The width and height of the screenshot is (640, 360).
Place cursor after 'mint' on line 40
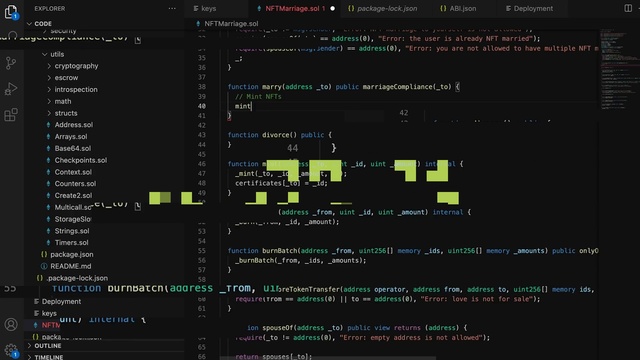pyautogui.click(x=252, y=106)
